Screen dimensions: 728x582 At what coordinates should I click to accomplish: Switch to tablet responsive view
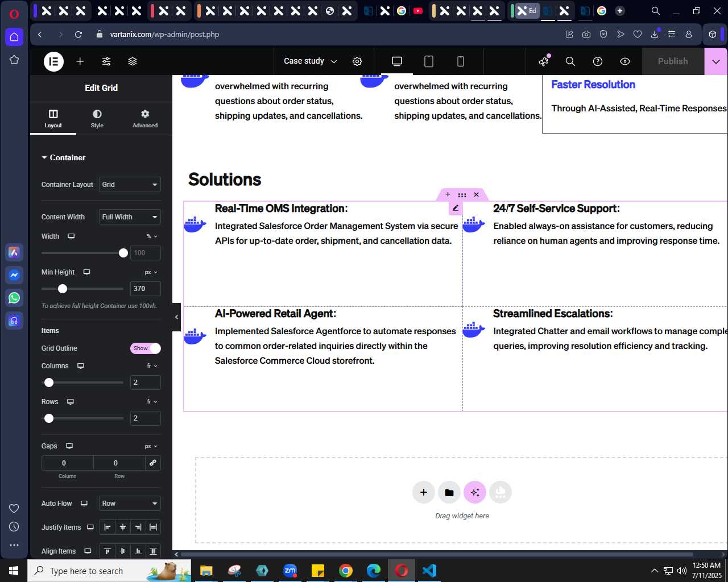[x=429, y=61]
